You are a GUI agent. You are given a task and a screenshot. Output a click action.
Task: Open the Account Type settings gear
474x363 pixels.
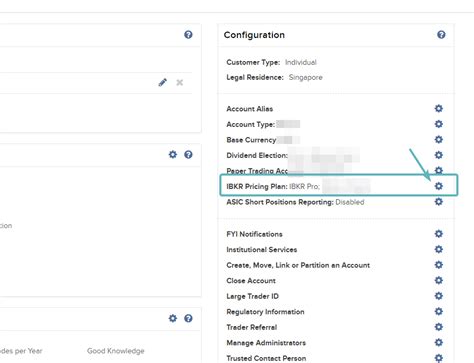pyautogui.click(x=439, y=124)
